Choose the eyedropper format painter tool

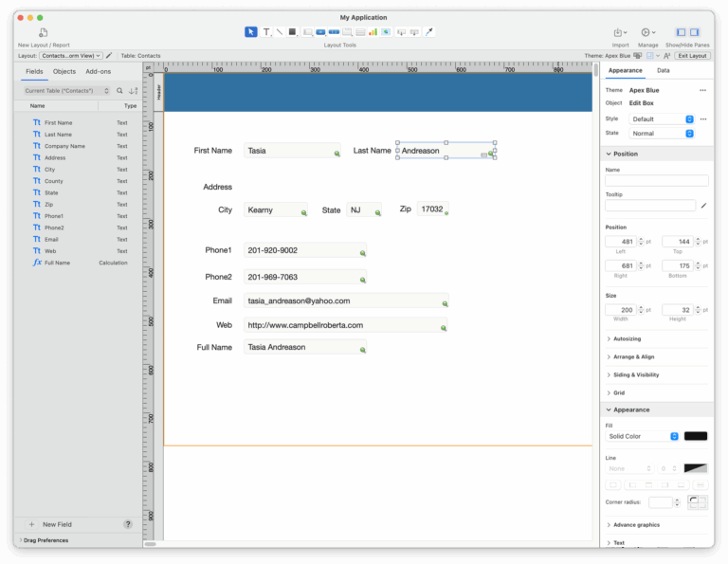(x=429, y=32)
